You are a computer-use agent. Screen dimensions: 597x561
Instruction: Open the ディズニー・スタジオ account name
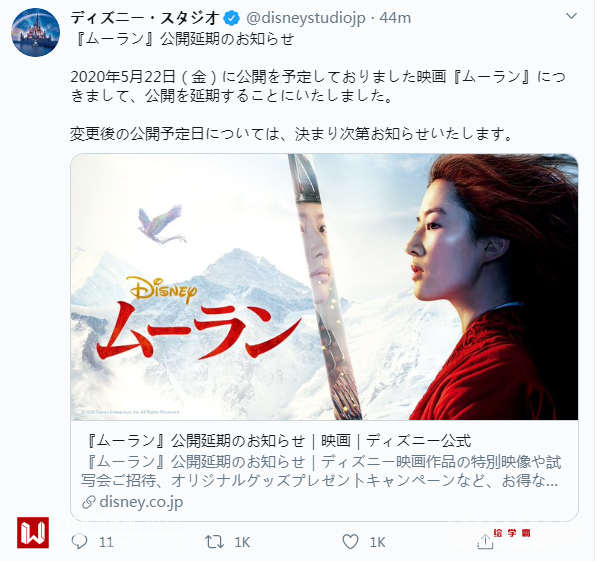(145, 18)
